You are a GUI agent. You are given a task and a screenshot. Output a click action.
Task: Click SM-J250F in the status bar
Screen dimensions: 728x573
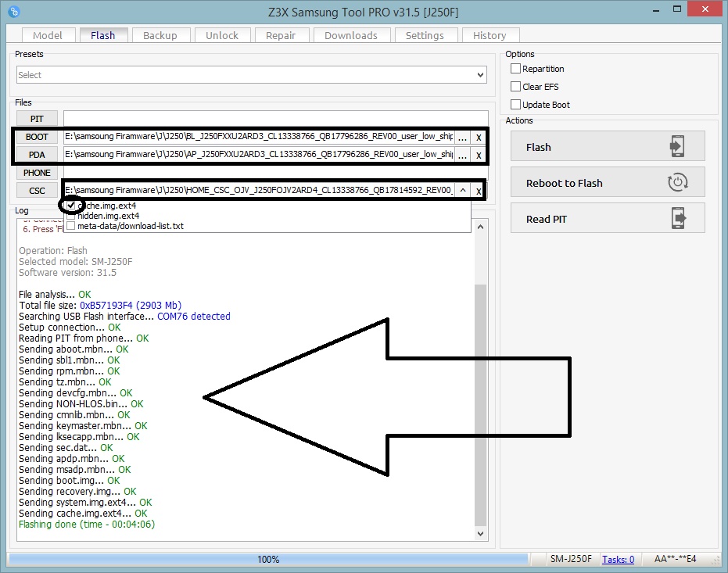pos(571,559)
